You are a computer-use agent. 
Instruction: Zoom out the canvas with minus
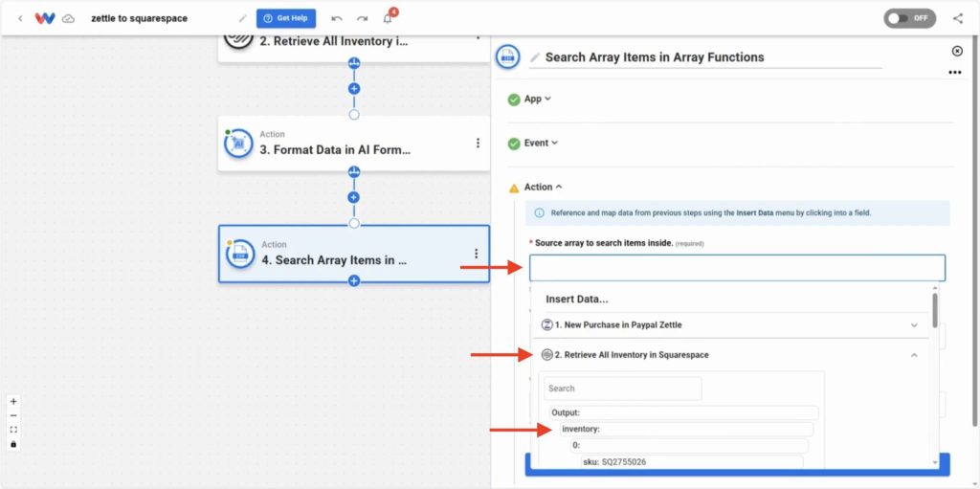13,416
